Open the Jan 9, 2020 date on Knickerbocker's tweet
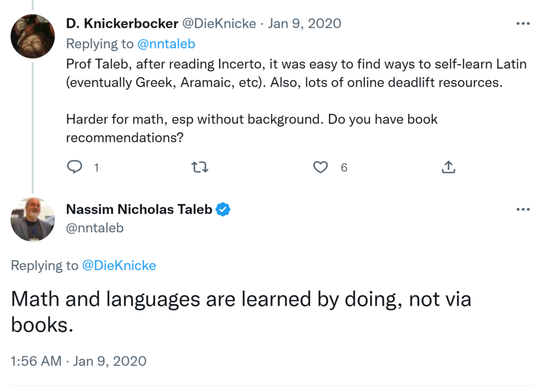The height and width of the screenshot is (392, 540). click(304, 24)
